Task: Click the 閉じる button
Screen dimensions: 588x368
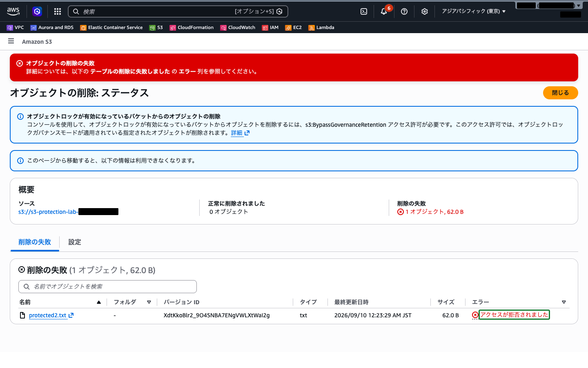Action: (560, 93)
